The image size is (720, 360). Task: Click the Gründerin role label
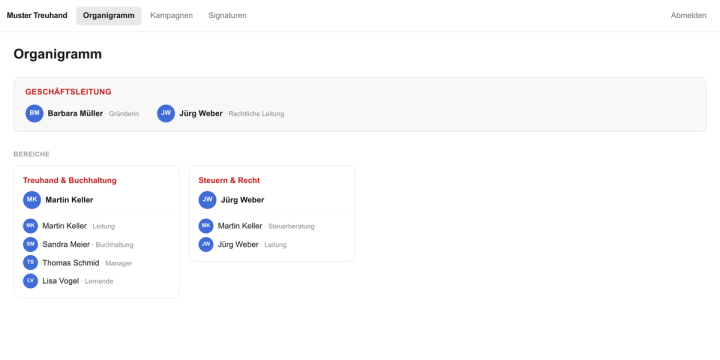click(124, 114)
